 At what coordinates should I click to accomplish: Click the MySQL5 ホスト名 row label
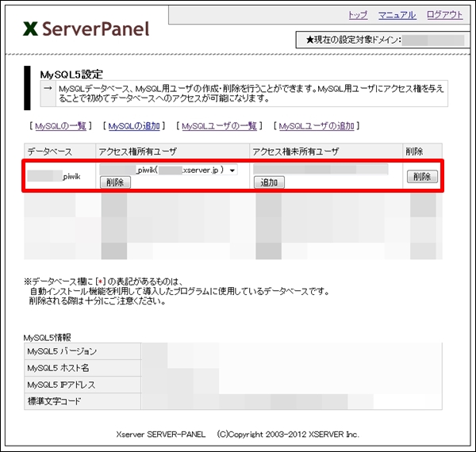tap(83, 368)
